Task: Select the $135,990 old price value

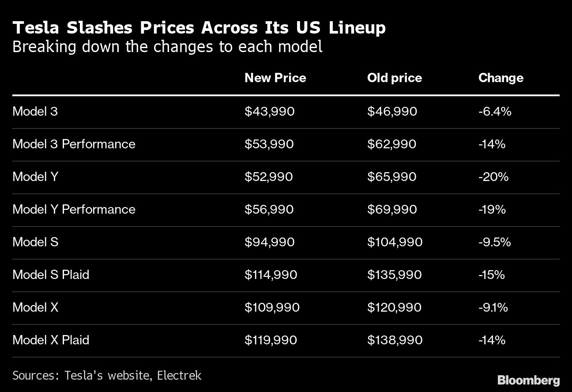Action: point(395,275)
